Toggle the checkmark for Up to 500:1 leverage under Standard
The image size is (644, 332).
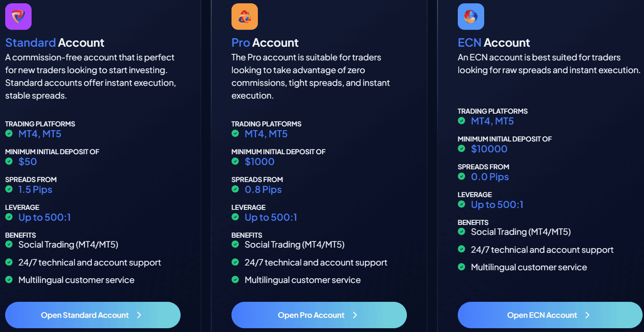pyautogui.click(x=8, y=217)
